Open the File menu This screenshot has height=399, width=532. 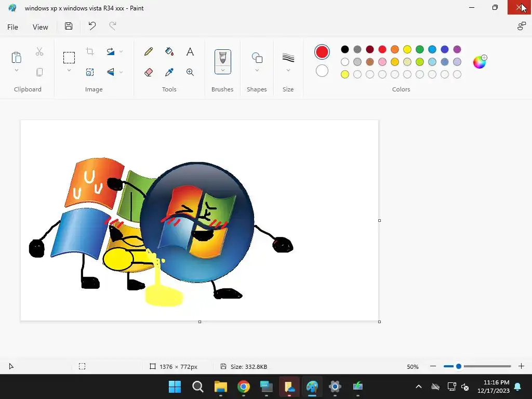click(12, 27)
